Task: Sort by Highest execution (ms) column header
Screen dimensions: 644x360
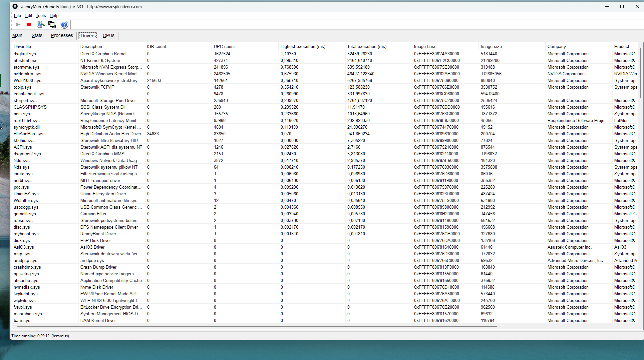Action: [x=303, y=46]
